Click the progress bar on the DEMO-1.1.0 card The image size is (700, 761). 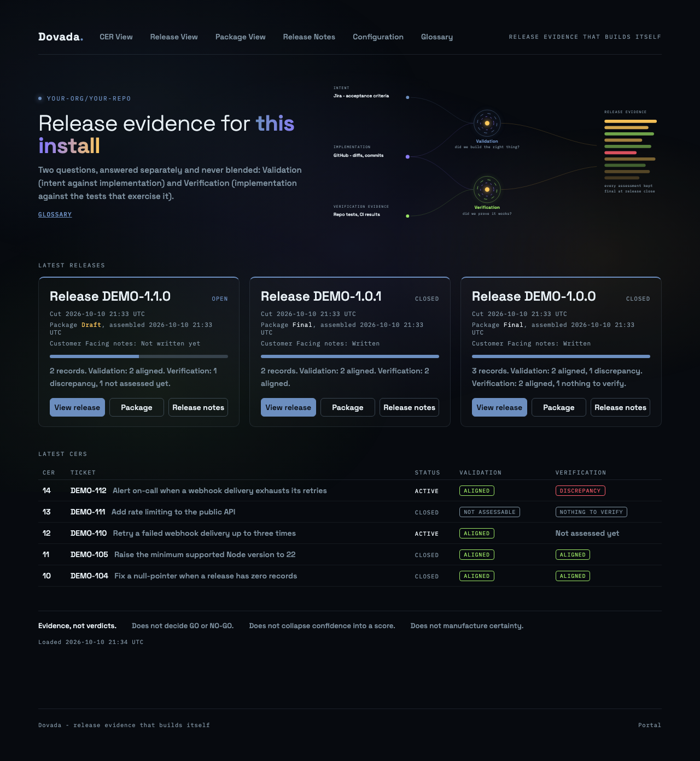click(x=139, y=356)
